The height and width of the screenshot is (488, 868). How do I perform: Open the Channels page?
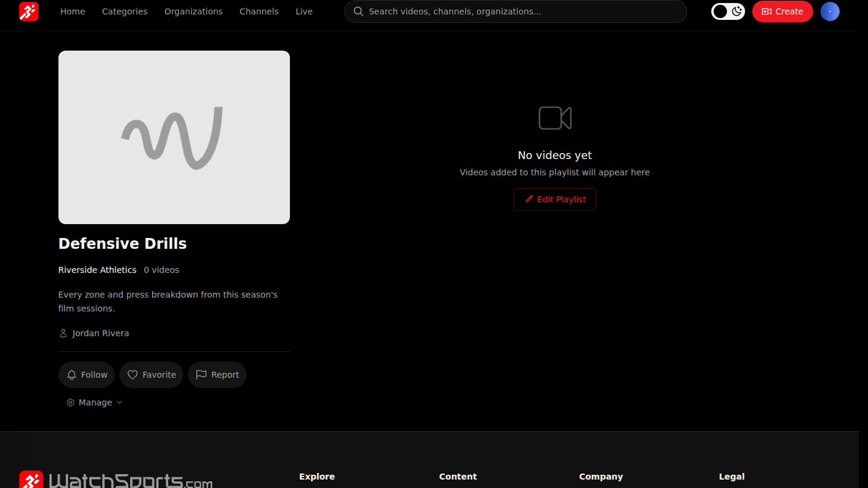pos(259,11)
